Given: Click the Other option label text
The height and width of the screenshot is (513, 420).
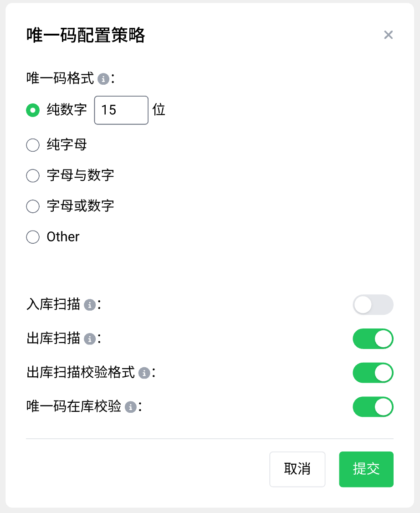Looking at the screenshot, I should click(x=63, y=237).
